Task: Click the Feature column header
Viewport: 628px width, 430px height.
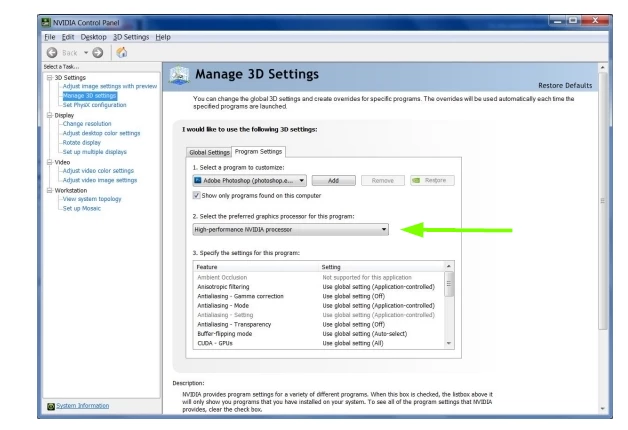Action: click(256, 267)
